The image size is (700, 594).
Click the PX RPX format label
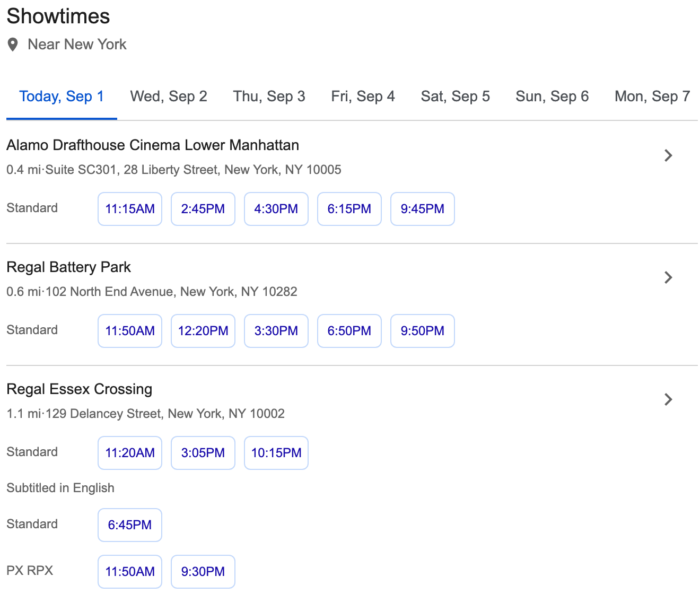(30, 571)
